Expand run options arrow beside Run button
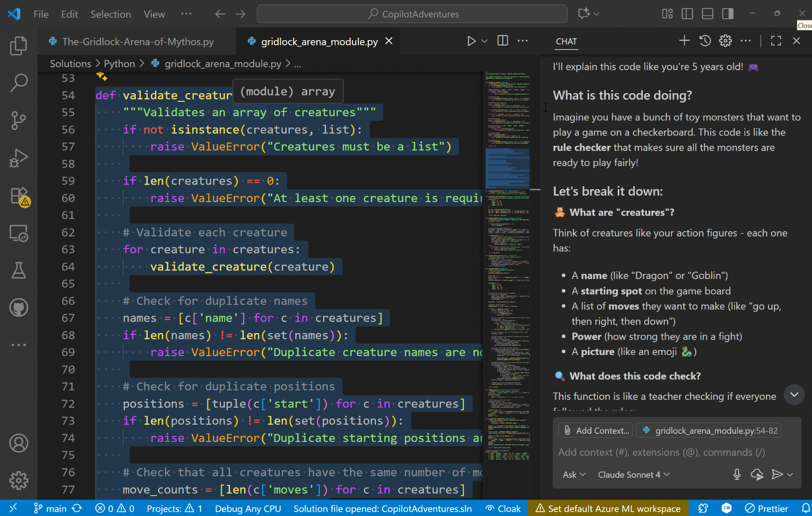 point(484,41)
